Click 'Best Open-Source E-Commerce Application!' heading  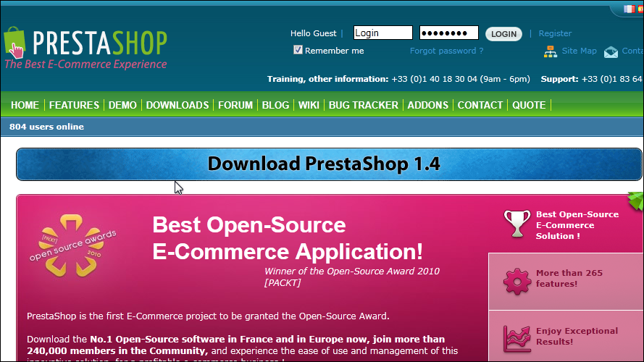[x=288, y=238]
